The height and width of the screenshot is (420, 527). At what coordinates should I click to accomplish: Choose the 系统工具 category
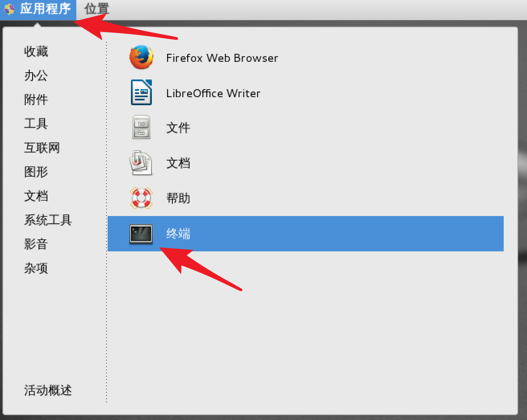[x=48, y=220]
